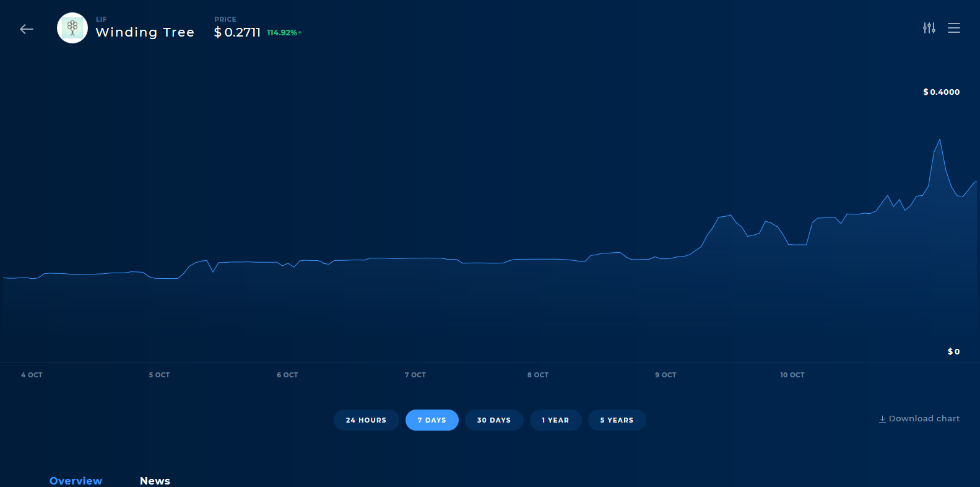Select the 5 Years range
Viewport: 980px width, 487px height.
(617, 420)
